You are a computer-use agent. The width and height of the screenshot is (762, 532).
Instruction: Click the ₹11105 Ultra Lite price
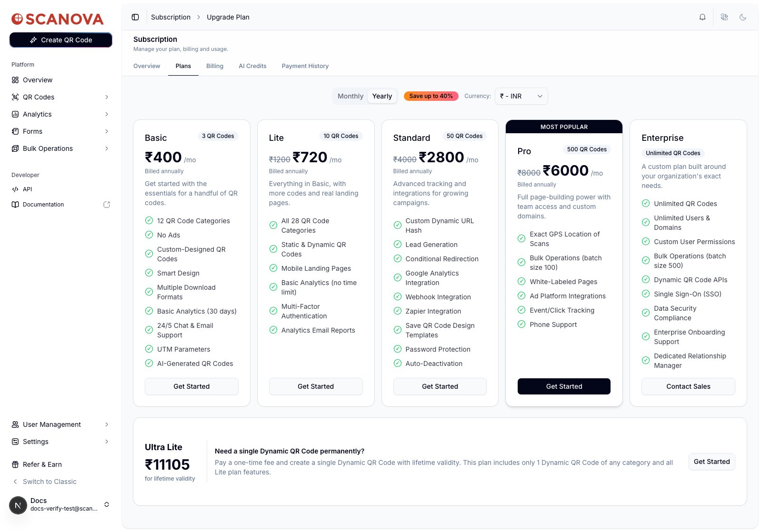point(167,464)
